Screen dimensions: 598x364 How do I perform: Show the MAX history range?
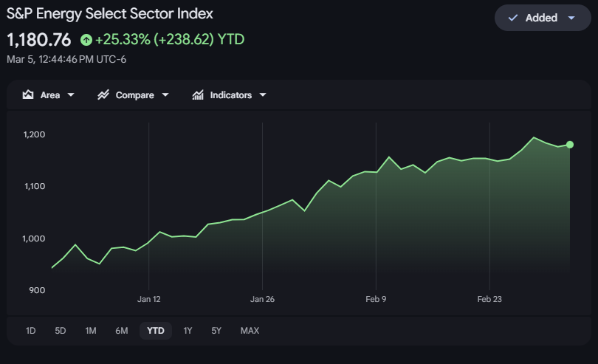point(250,331)
